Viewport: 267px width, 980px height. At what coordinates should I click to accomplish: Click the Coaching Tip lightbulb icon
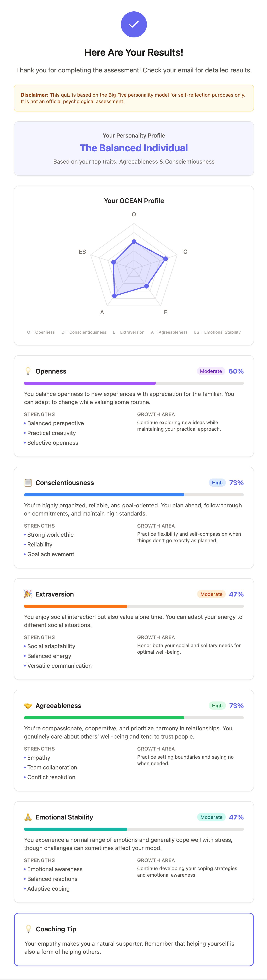tap(28, 929)
